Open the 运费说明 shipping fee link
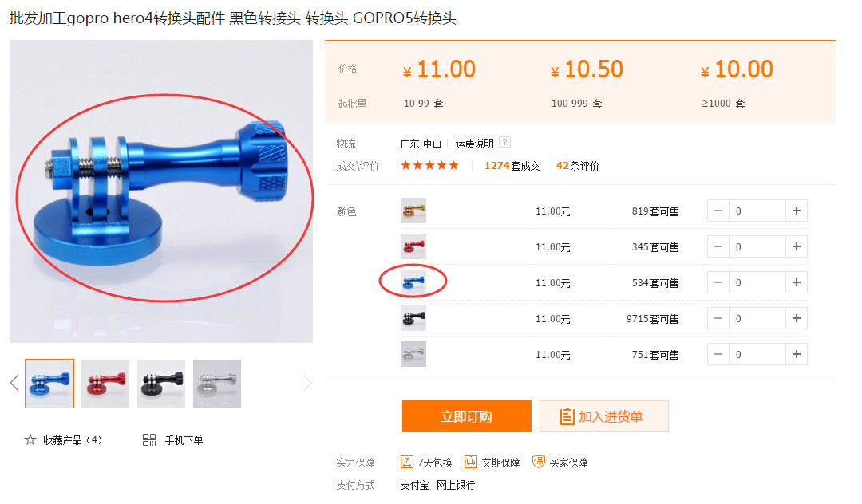Screen dimensions: 862x504 474,144
